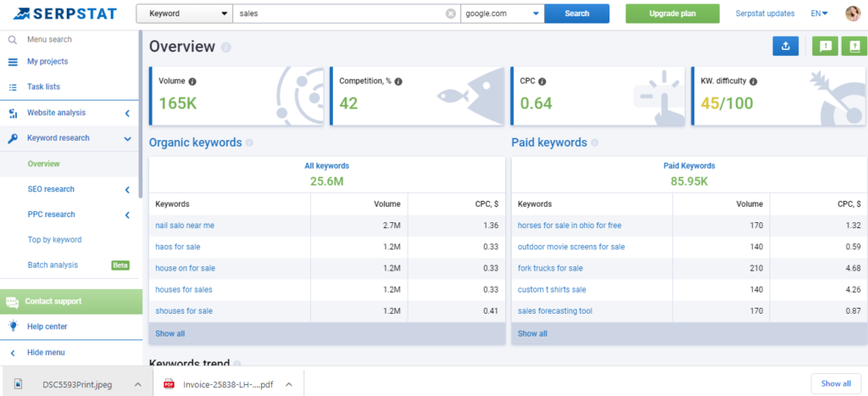Click the Paid keywords info icon
Viewport: 868px width, 396px height.
coord(594,143)
